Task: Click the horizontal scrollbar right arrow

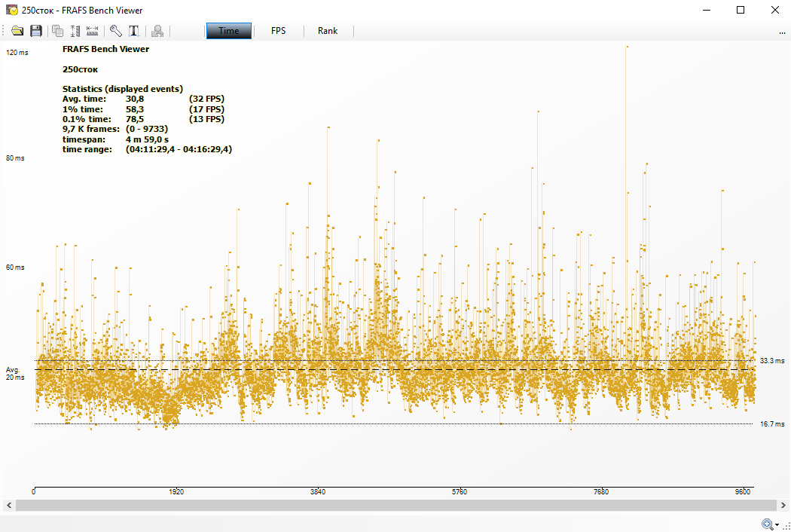Action: (783, 505)
